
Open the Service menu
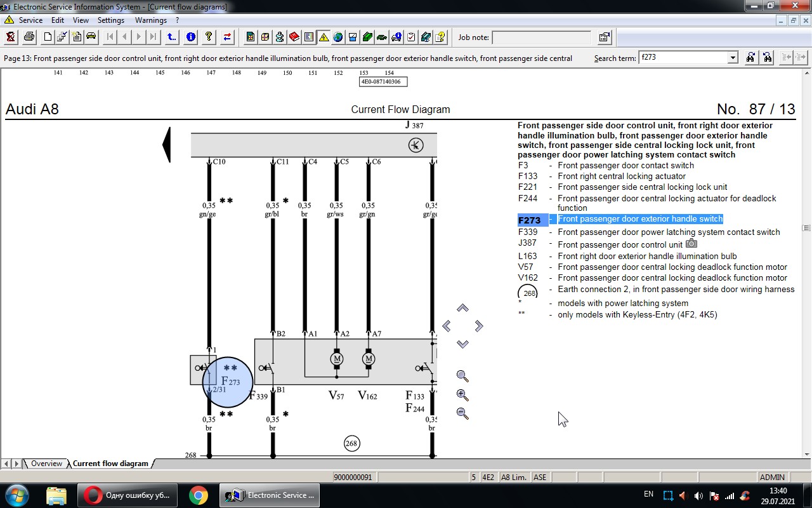(30, 20)
